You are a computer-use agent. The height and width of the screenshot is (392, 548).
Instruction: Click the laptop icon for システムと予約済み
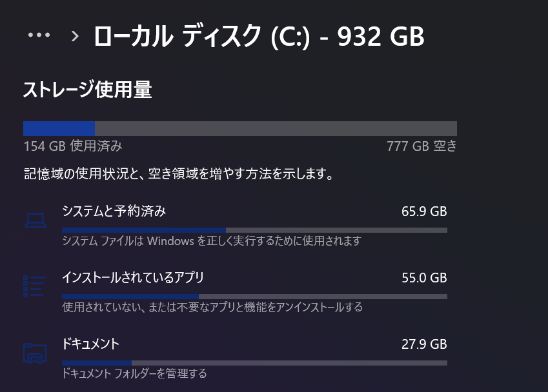pyautogui.click(x=35, y=220)
